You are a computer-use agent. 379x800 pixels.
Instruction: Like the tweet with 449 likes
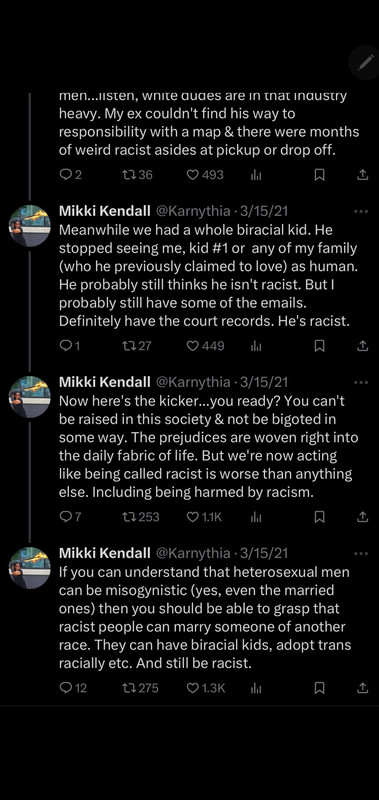205,346
